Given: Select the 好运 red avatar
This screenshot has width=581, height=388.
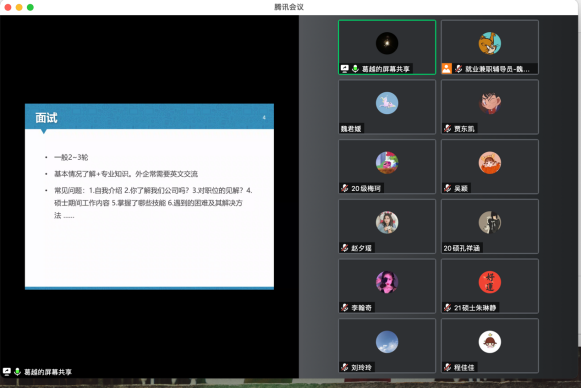Looking at the screenshot, I should click(x=489, y=282).
